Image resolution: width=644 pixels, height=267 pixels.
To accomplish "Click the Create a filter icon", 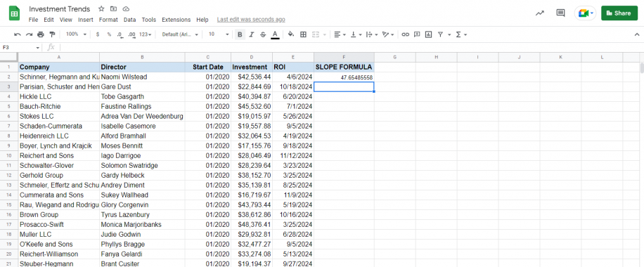I will (x=440, y=34).
